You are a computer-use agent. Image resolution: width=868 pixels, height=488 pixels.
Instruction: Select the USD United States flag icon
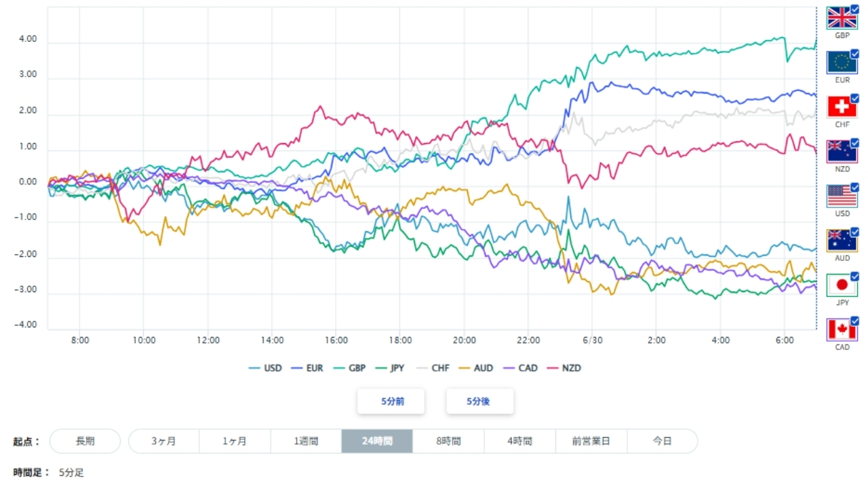pyautogui.click(x=842, y=197)
